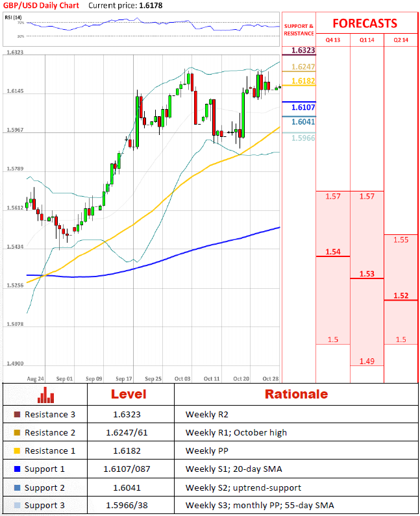Click the Q2 14 mean forecast 1.52
The image size is (420, 516).
point(401,295)
